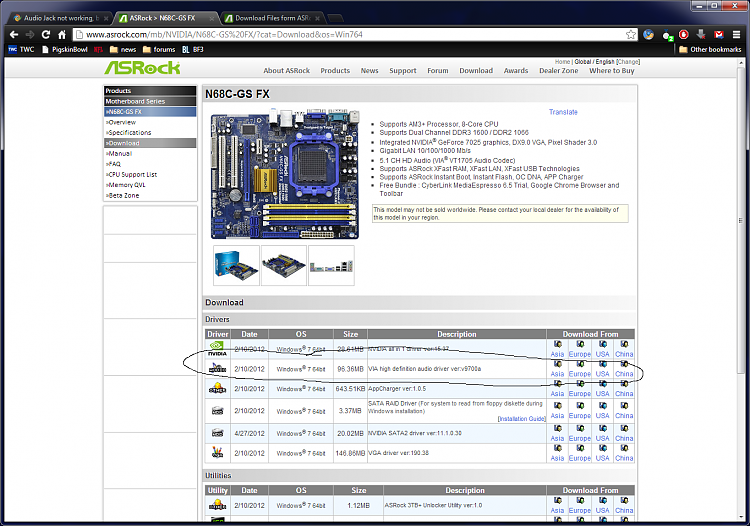The image size is (750, 526).
Task: Open the Where to Buy nav item
Action: tap(612, 70)
